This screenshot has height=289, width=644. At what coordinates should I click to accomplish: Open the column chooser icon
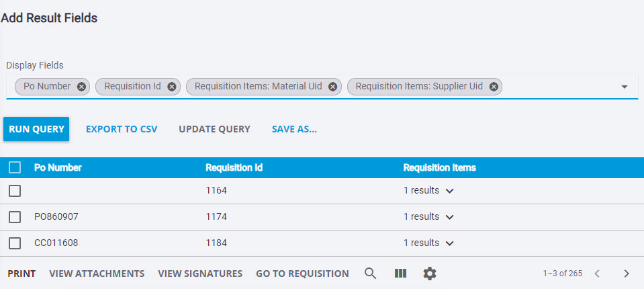(x=400, y=274)
